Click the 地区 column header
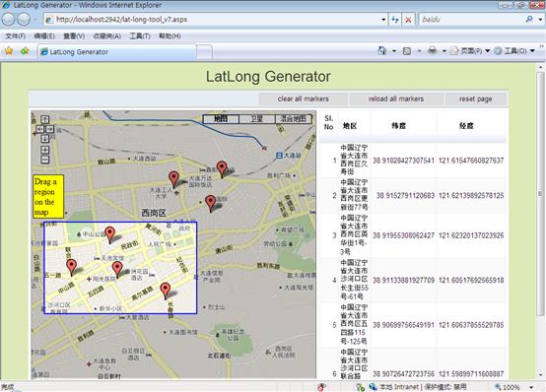 (x=350, y=126)
